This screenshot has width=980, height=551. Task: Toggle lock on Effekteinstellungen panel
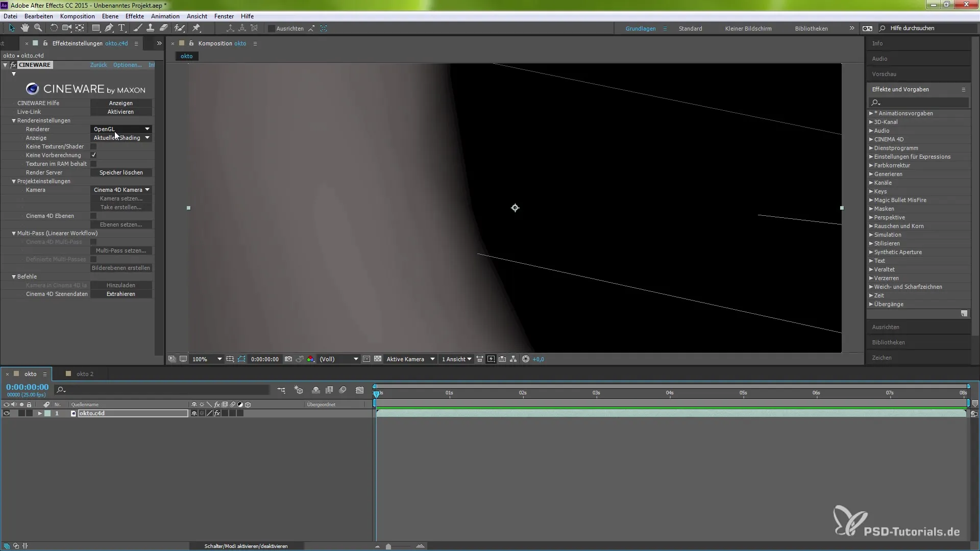click(x=45, y=43)
